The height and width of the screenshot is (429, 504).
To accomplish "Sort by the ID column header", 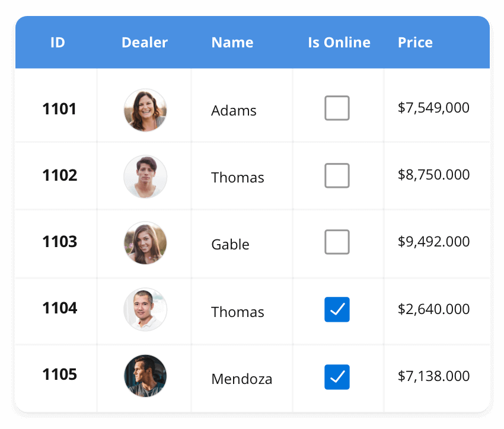I will pyautogui.click(x=58, y=43).
